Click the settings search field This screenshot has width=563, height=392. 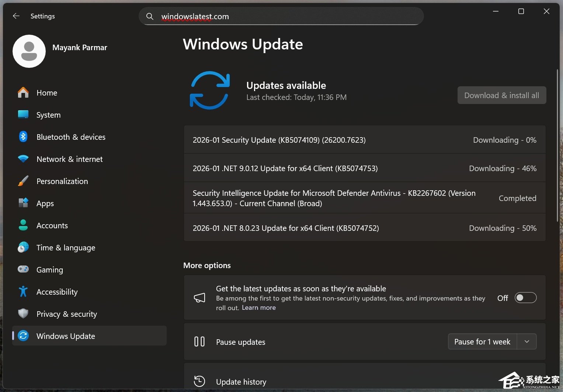coord(281,16)
